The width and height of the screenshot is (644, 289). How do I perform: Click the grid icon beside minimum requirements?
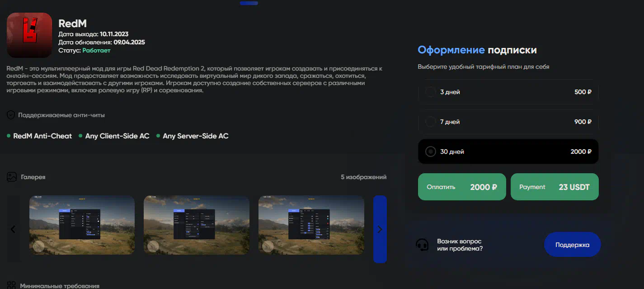click(x=12, y=286)
